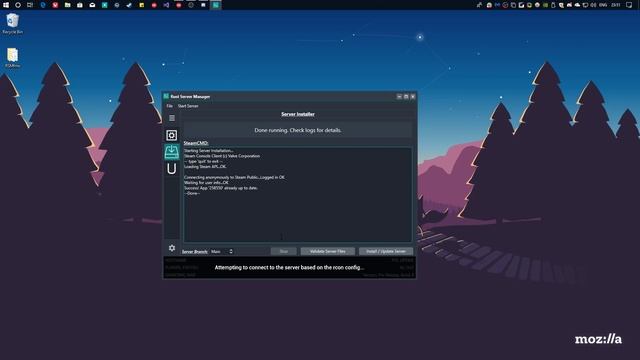Click the system tray clock
Screen dimensions: 640x360
click(616, 5)
